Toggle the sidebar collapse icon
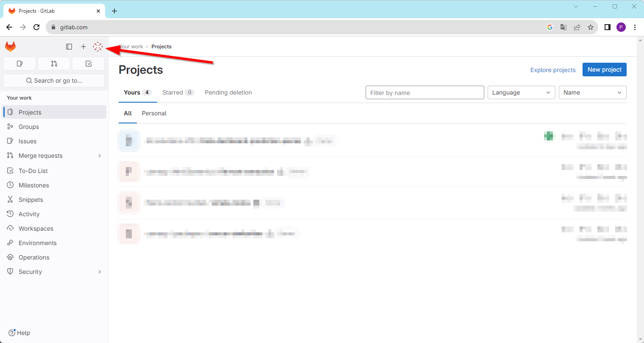Image resolution: width=644 pixels, height=343 pixels. pos(69,47)
